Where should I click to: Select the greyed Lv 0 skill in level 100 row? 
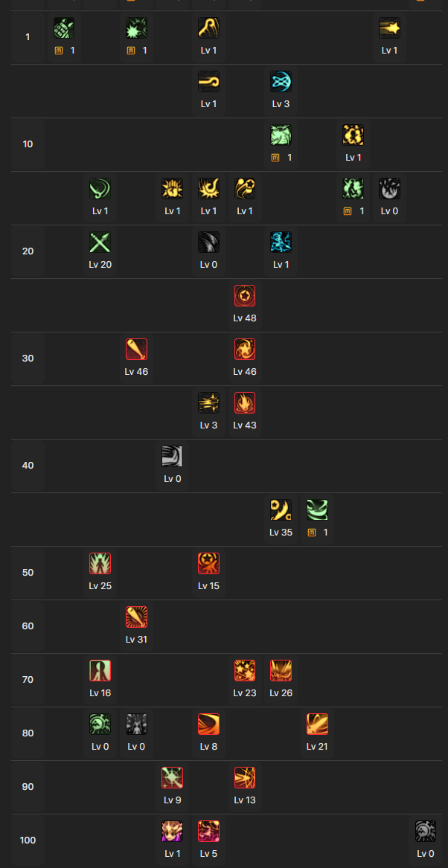[426, 832]
